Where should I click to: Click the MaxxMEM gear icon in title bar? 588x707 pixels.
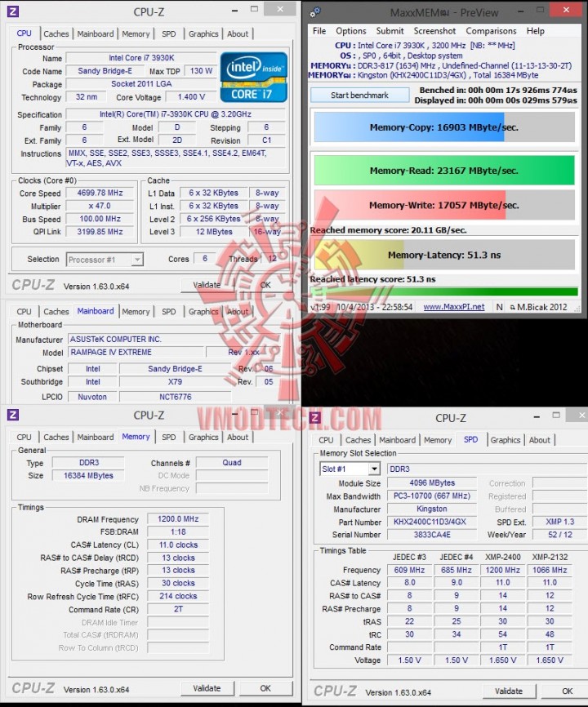point(315,12)
